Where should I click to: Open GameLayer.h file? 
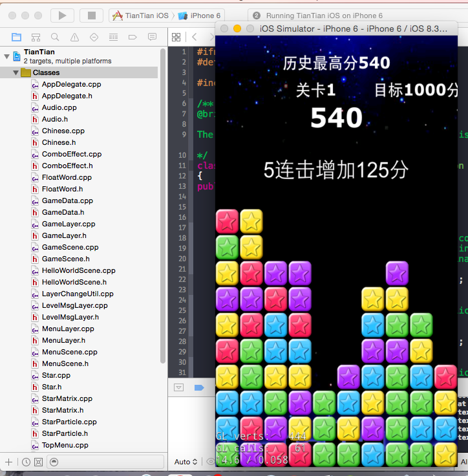[x=64, y=235]
